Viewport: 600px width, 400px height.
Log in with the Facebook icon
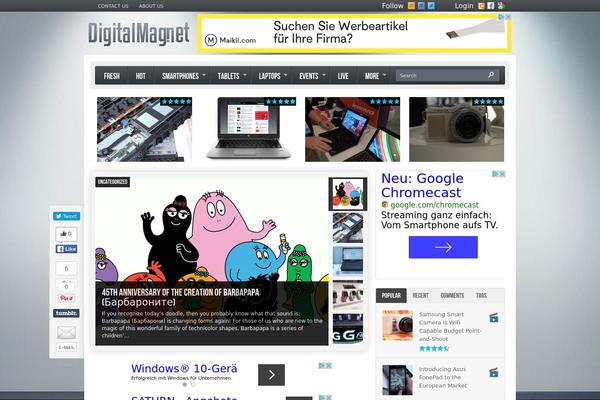[x=491, y=6]
